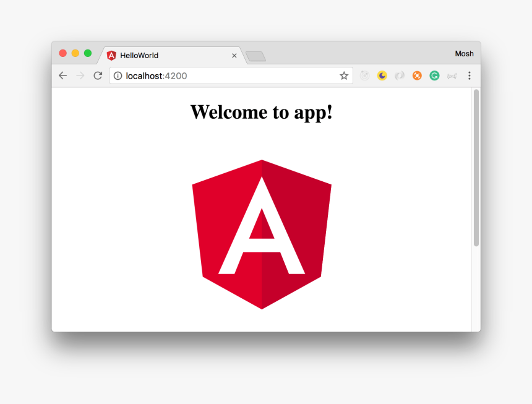532x404 pixels.
Task: Close the HelloWorld tab
Action: click(234, 56)
